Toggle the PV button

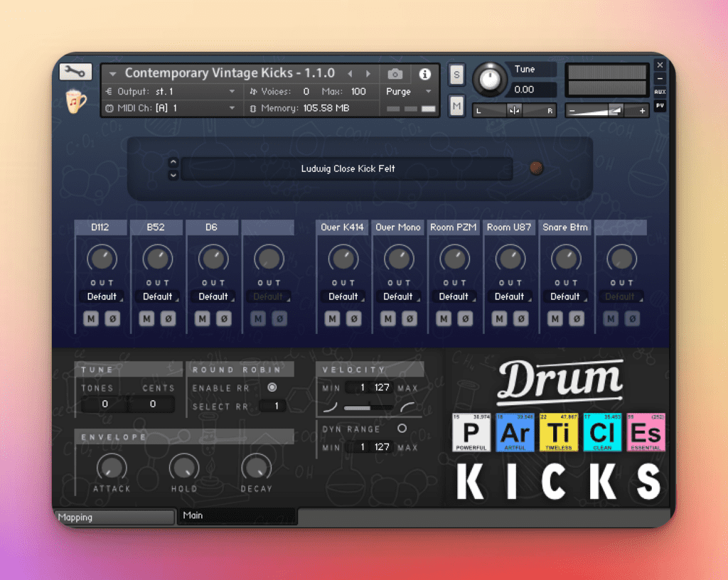tap(660, 106)
